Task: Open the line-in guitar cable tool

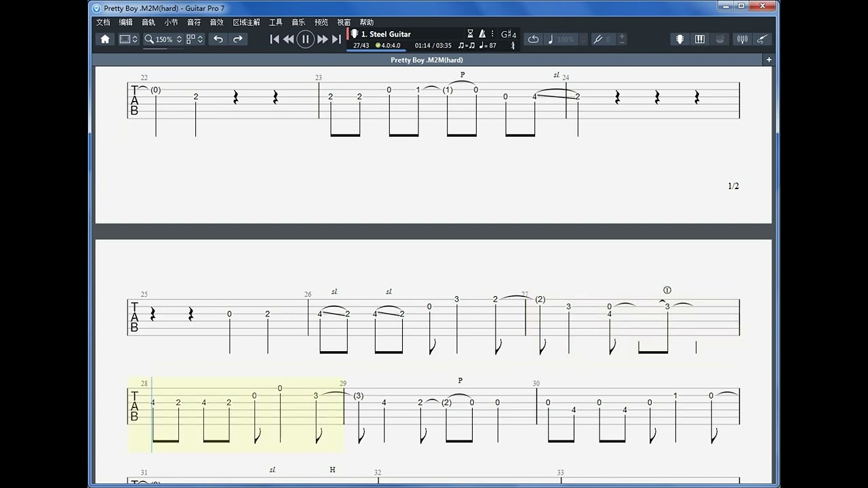Action: point(762,39)
